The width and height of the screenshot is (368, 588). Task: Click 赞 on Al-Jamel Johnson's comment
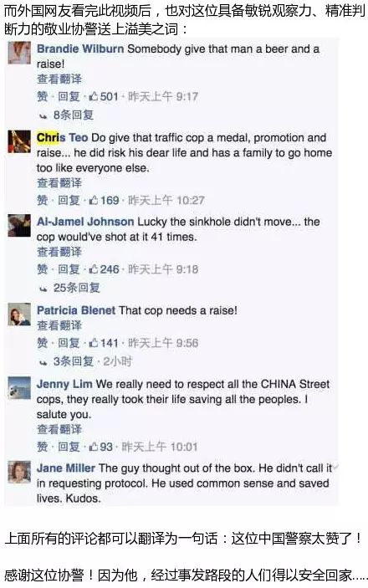tap(43, 268)
